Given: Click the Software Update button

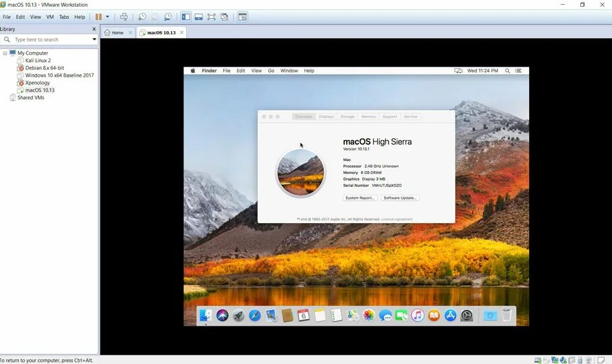Looking at the screenshot, I should [400, 198].
